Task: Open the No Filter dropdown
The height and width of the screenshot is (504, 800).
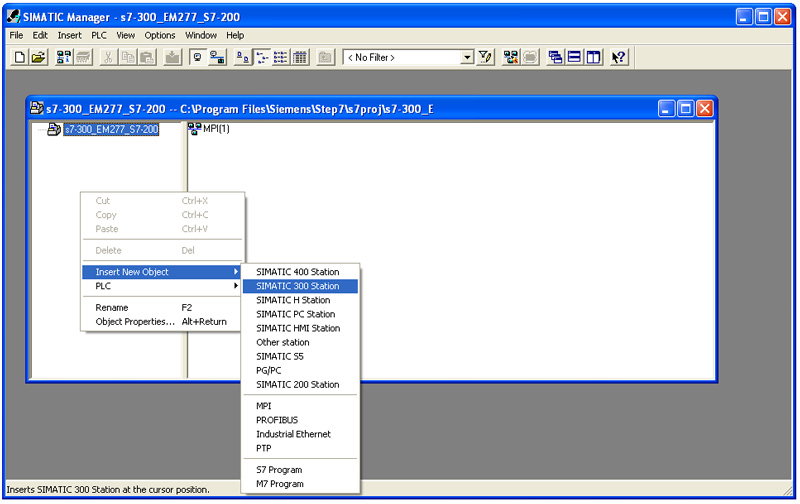Action: coord(467,58)
